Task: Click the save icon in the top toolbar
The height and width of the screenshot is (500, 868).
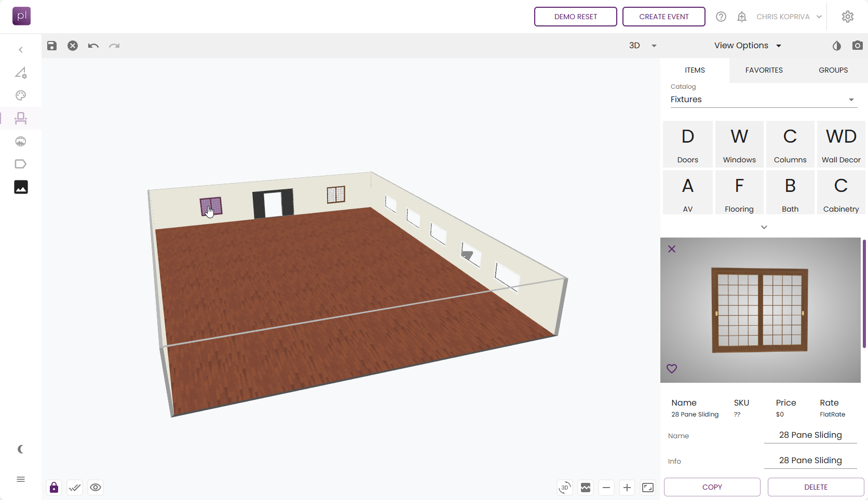Action: (x=51, y=46)
